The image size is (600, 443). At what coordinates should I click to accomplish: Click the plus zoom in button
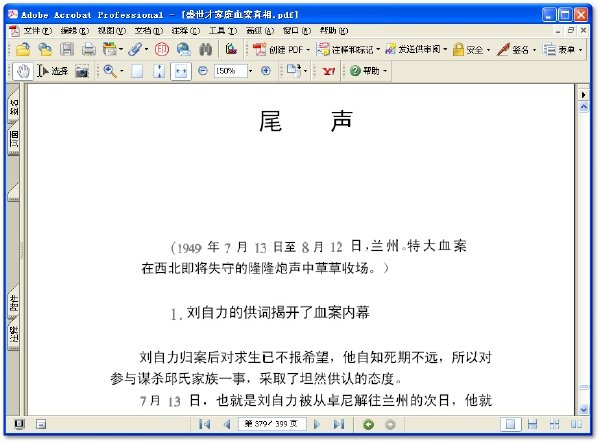point(266,71)
